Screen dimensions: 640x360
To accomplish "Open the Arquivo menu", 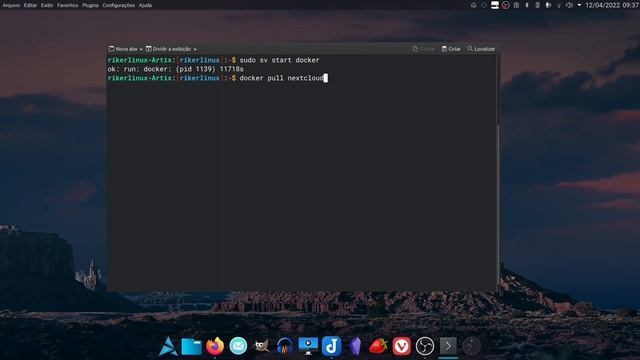I will tap(11, 5).
